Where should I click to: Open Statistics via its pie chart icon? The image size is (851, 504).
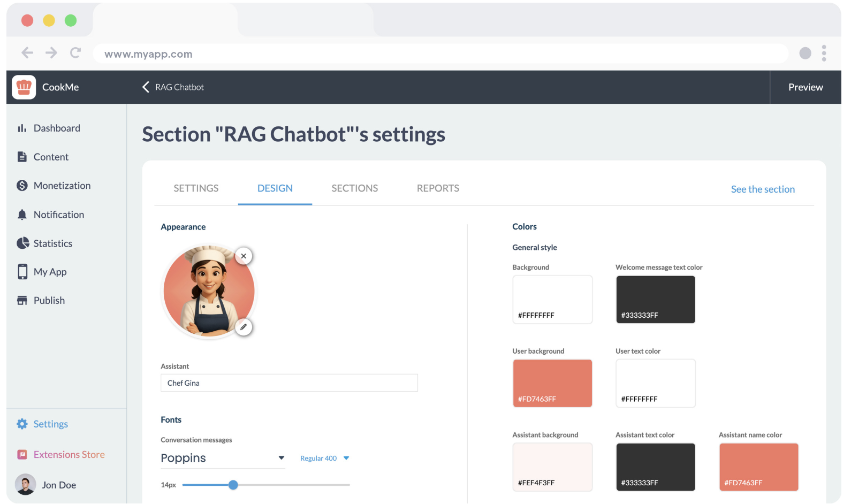click(22, 243)
